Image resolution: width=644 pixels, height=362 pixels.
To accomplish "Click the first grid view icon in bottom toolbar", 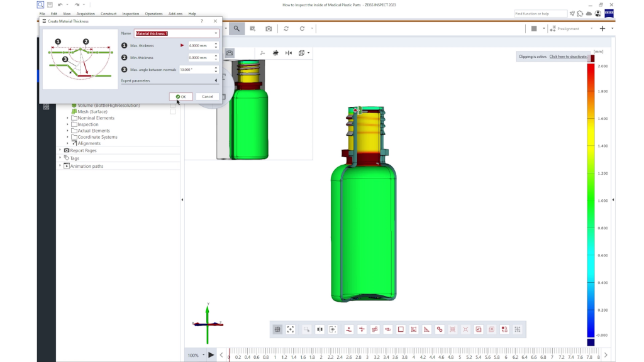I will coord(277,329).
